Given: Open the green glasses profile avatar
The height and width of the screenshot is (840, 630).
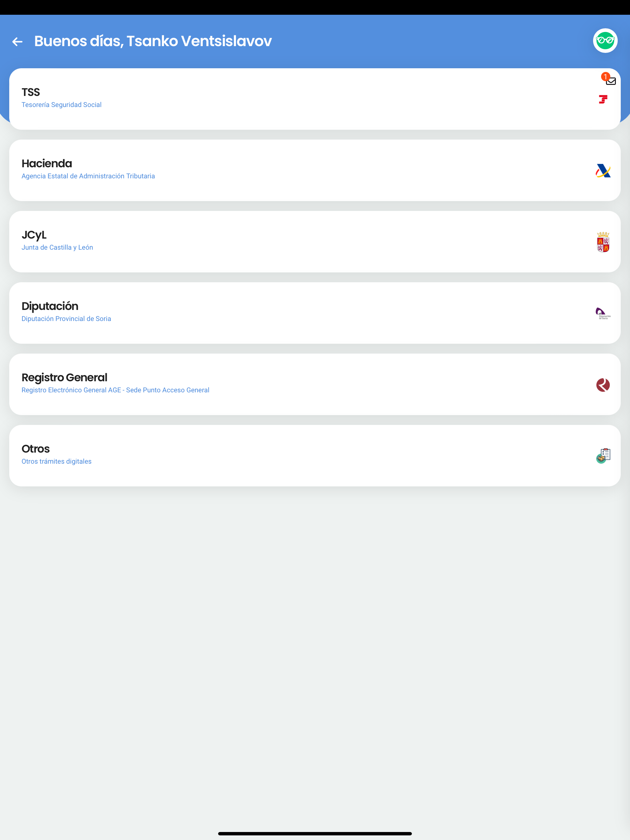Looking at the screenshot, I should (x=605, y=41).
